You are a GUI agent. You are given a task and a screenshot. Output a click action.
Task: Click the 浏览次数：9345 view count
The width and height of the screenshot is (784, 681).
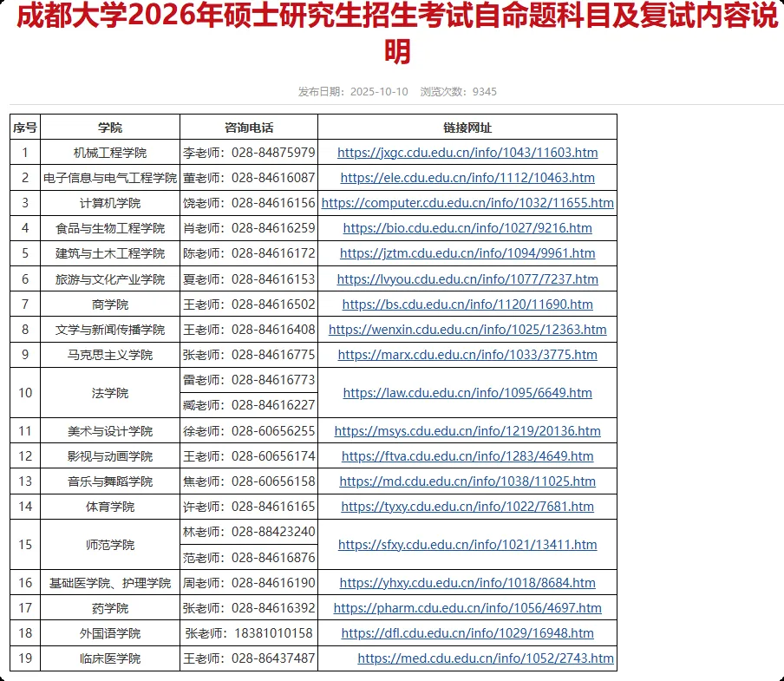(459, 92)
